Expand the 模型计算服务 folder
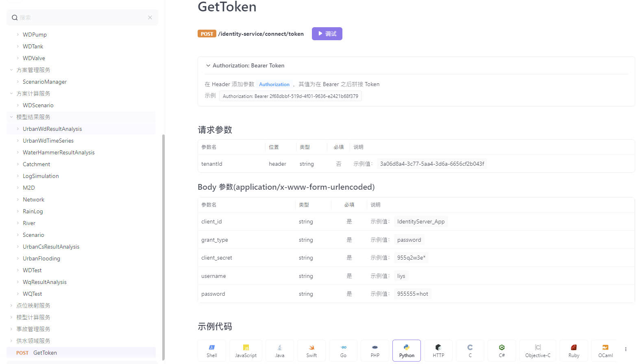The width and height of the screenshot is (636, 364). tap(11, 317)
